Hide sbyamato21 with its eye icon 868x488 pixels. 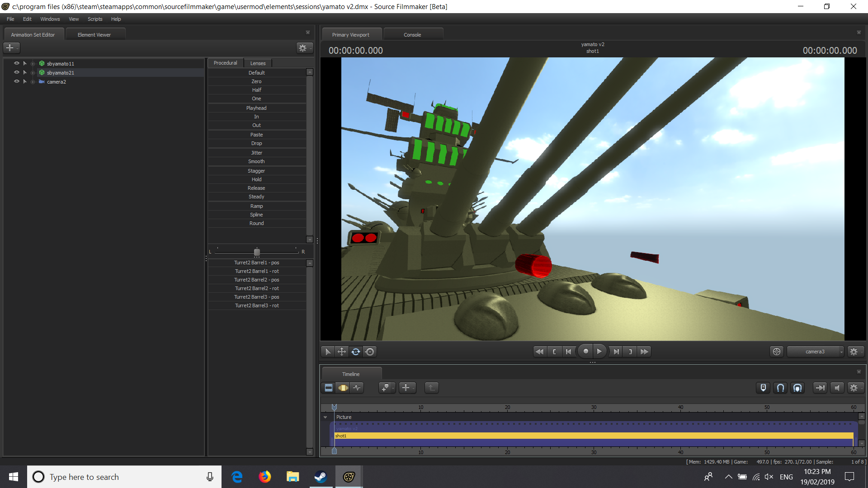click(17, 72)
